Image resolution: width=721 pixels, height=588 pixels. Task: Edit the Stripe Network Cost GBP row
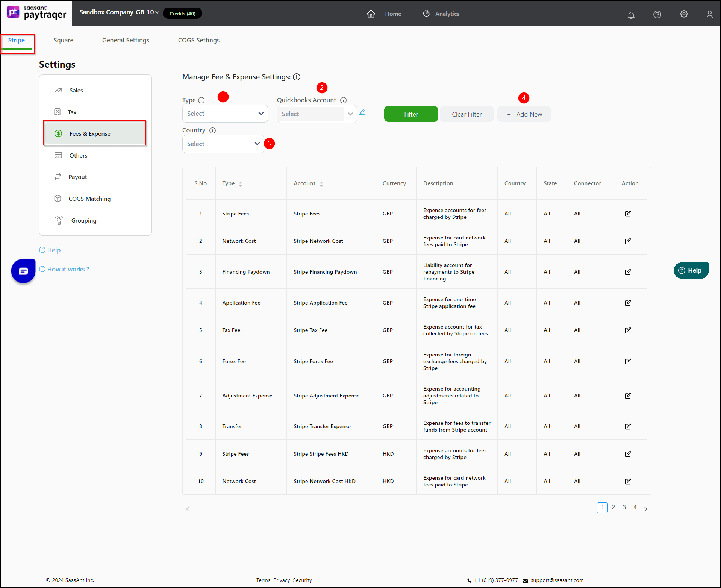628,241
